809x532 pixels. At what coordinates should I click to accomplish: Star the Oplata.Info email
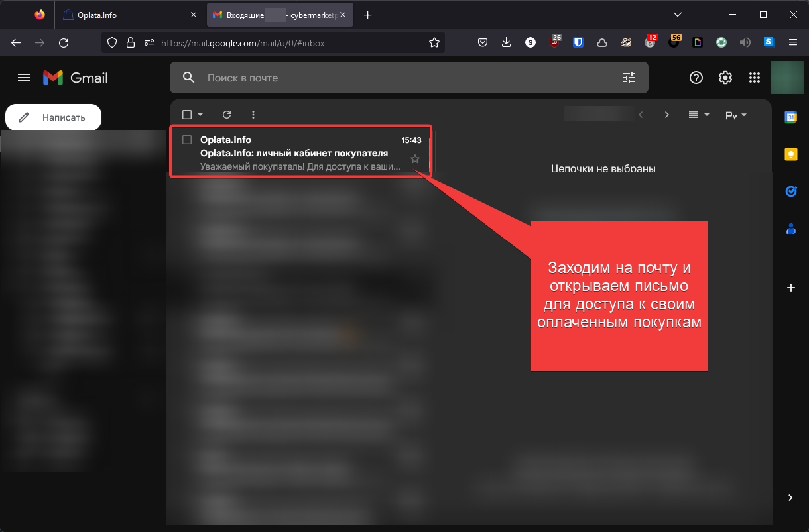(415, 159)
